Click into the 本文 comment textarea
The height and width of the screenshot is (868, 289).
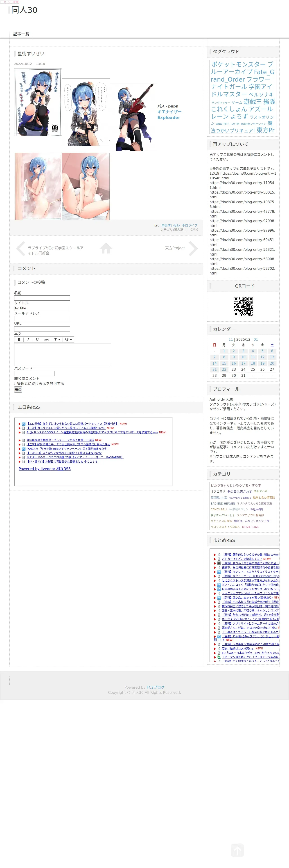[x=63, y=354]
